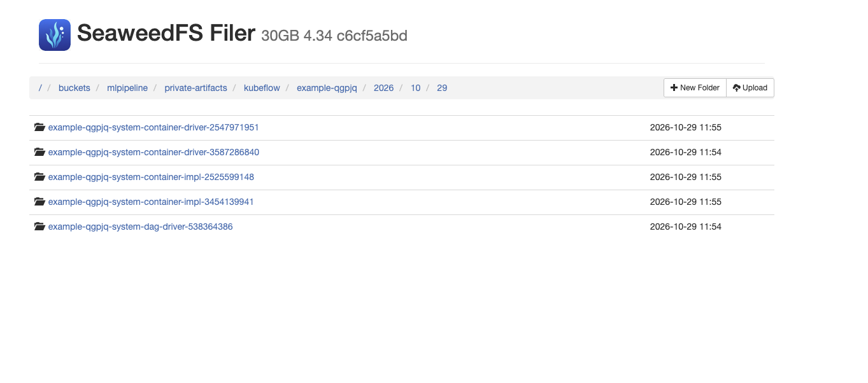Viewport: 868px width, 383px height.
Task: Click the Upload button
Action: [x=750, y=88]
